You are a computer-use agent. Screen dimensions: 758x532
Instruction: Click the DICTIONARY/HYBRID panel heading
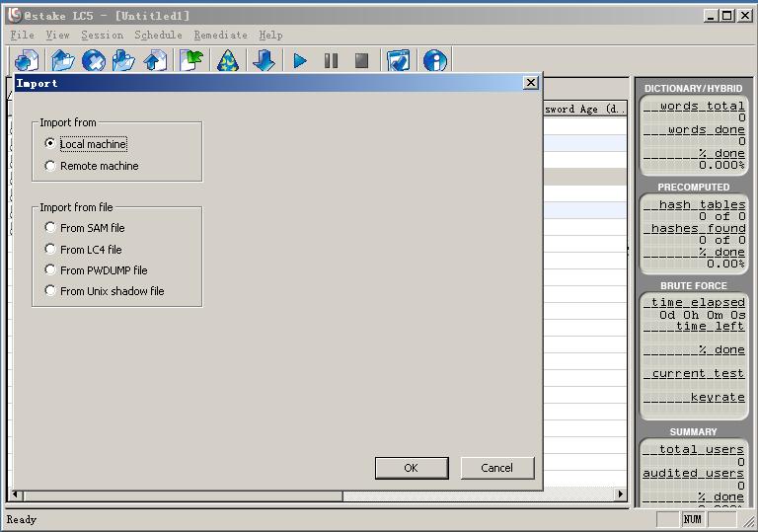[x=693, y=89]
